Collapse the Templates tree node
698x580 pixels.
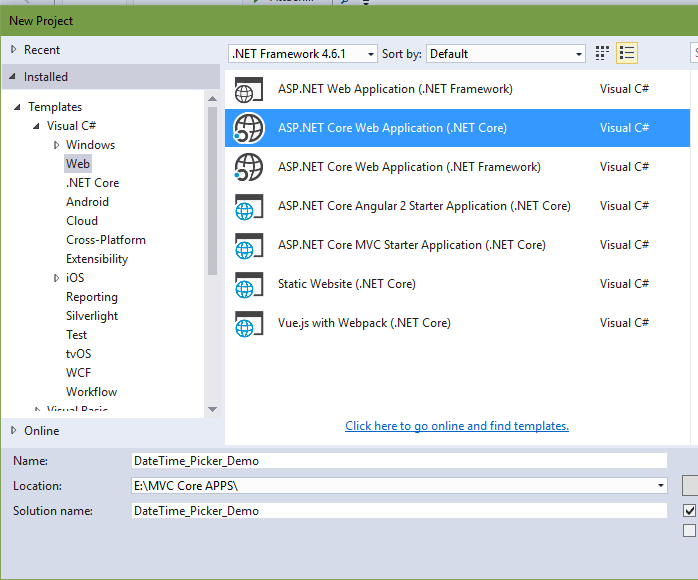point(17,107)
